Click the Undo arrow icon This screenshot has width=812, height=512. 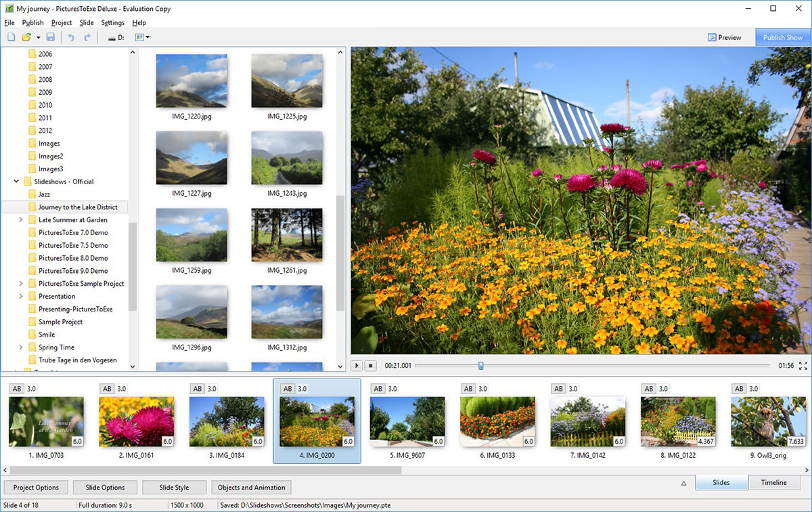point(71,37)
